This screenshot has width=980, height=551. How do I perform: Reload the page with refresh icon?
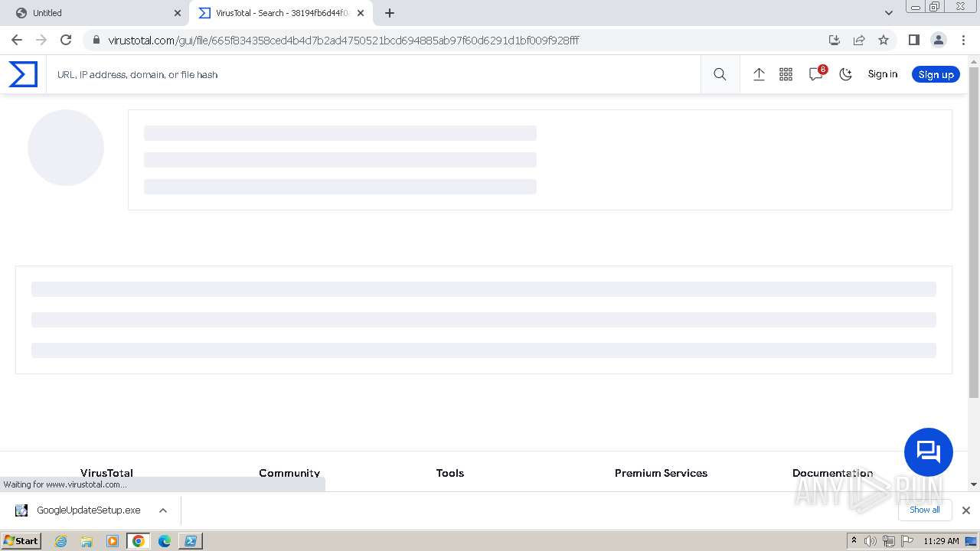coord(66,40)
